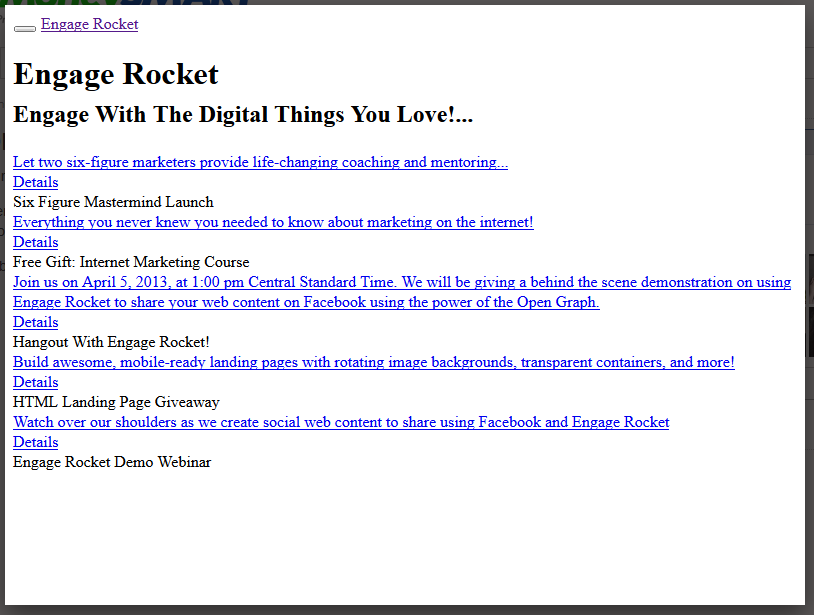Screen dimensions: 814x615
Task: Select 'Hangout With Engage Rocket!' text
Action: pos(111,343)
